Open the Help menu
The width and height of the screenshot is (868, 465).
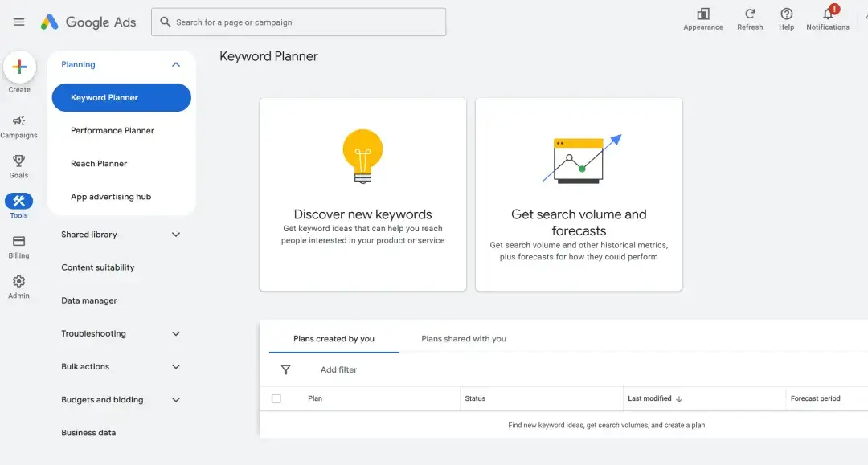pos(787,19)
